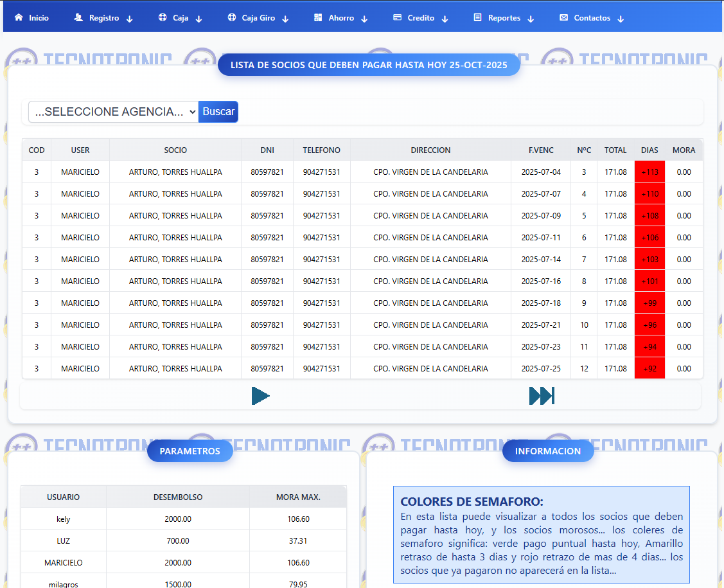Jump to last page with skip arrow
This screenshot has width=724, height=588.
coord(541,396)
